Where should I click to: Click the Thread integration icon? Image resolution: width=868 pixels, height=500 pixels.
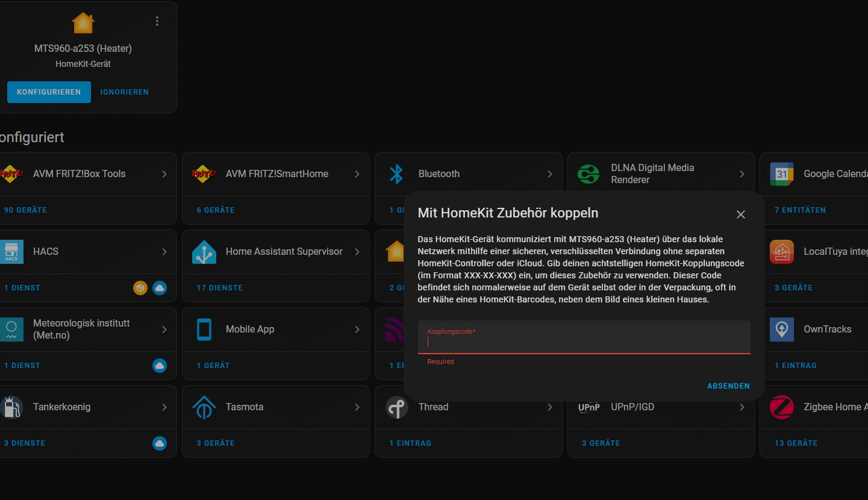coord(396,407)
